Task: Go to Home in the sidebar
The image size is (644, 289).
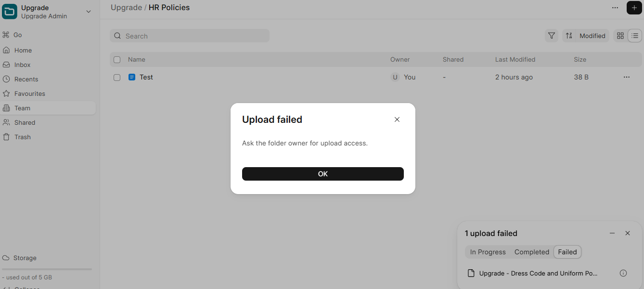Action: [48, 50]
